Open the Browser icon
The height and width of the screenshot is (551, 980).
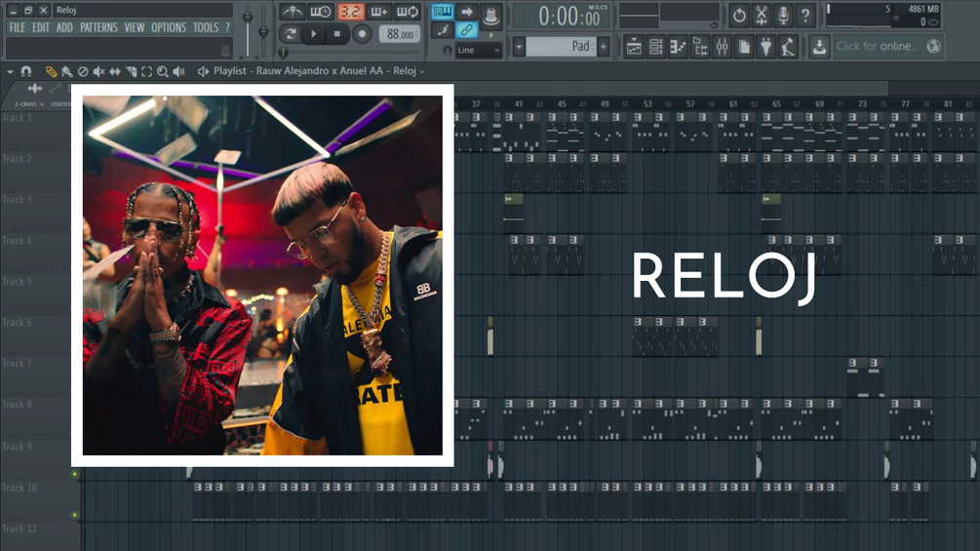[700, 47]
